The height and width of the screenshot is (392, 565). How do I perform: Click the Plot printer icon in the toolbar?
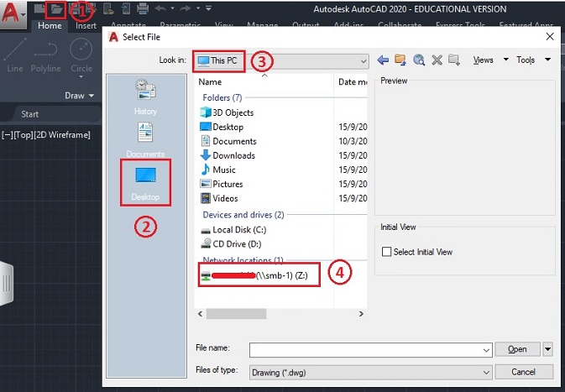142,10
